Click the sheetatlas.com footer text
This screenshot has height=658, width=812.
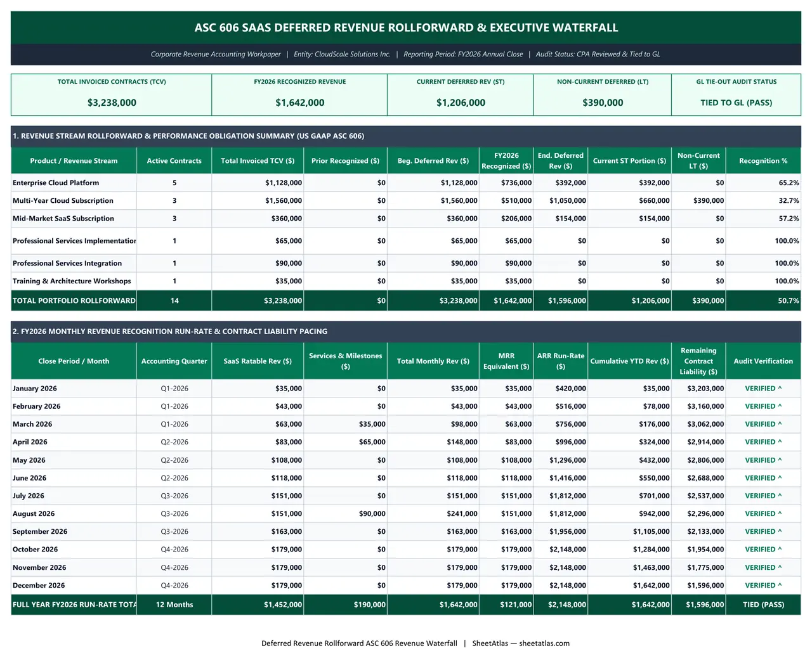(544, 643)
